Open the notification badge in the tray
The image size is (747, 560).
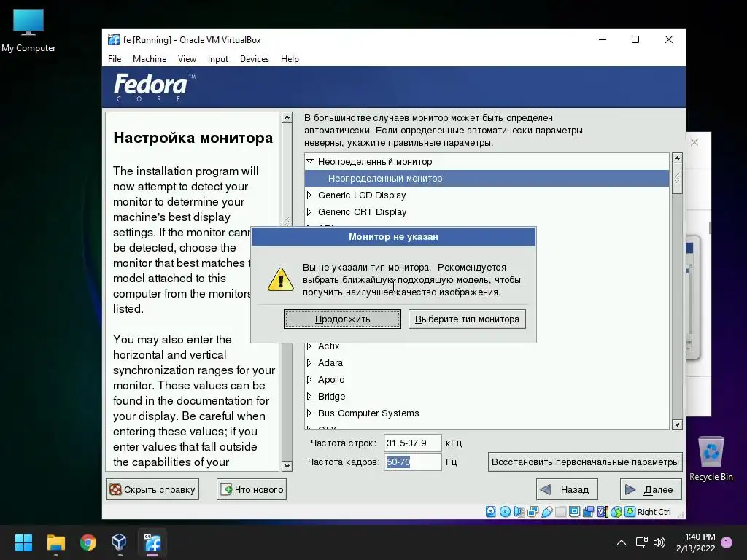(x=727, y=542)
